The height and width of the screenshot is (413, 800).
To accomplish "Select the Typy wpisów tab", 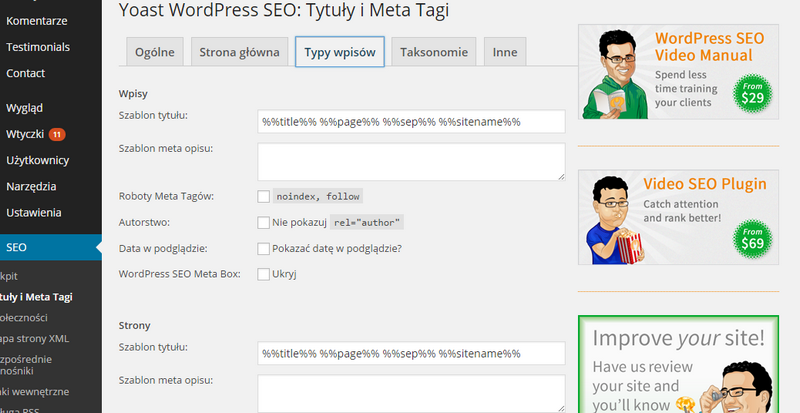I will coord(340,52).
